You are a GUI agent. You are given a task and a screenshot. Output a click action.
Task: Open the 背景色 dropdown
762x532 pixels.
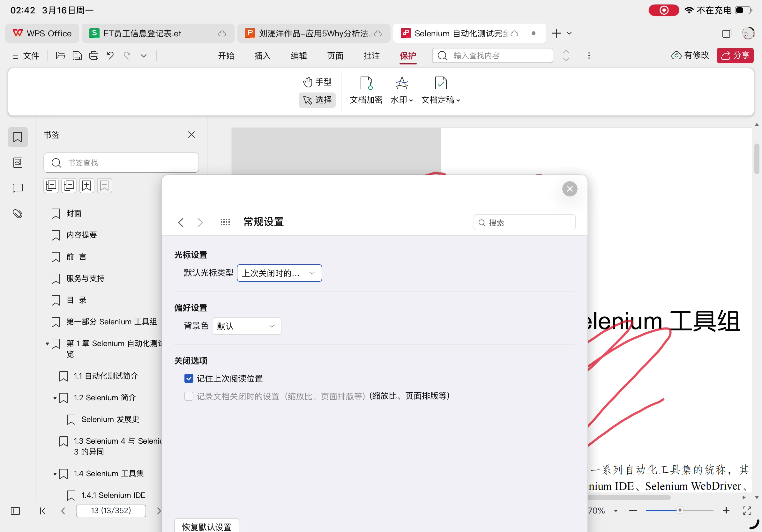(247, 326)
